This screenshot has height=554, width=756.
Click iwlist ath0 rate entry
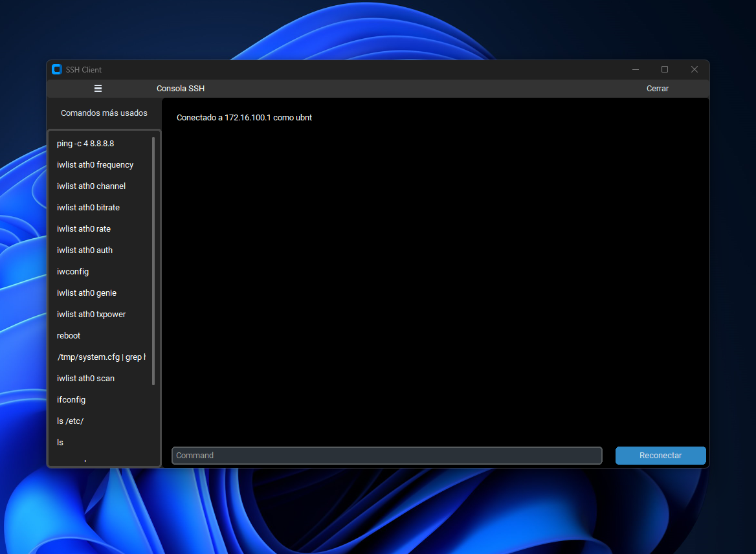pyautogui.click(x=83, y=229)
